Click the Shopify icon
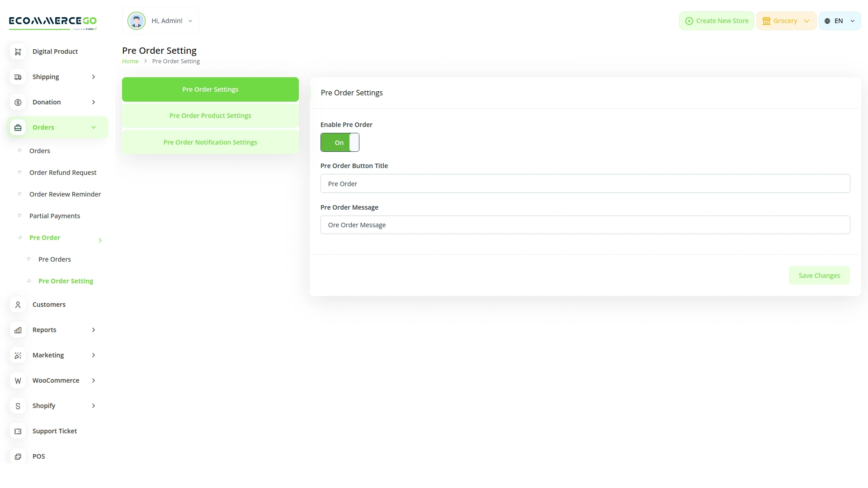The width and height of the screenshot is (868, 488). coord(18,406)
